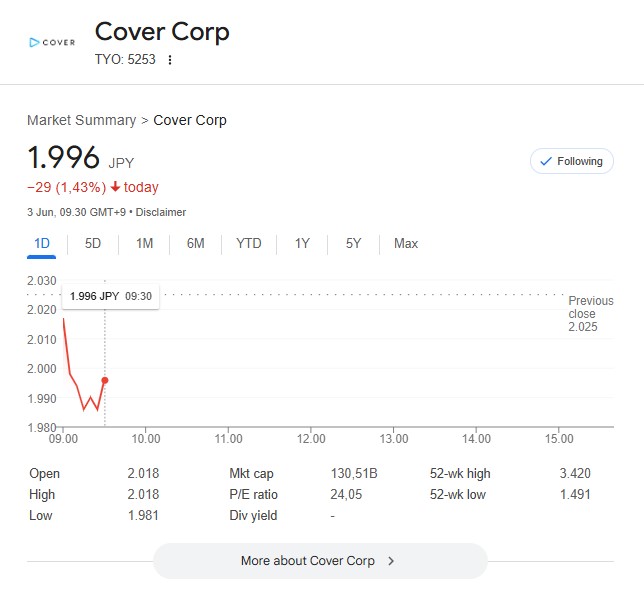Select the 1D time range tab
Screen dimensions: 644x590
[x=41, y=243]
